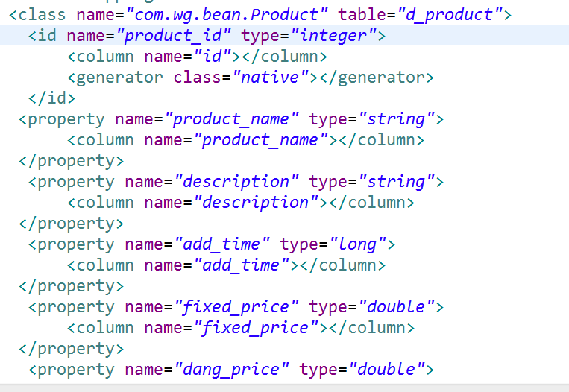Click the generator class "native" value
Screen dimensions: 569x392
click(x=270, y=78)
